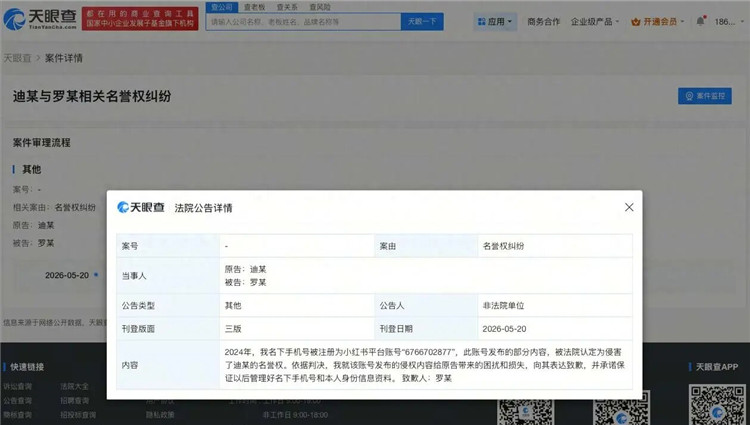Switch to the 查风险 tab

click(320, 7)
